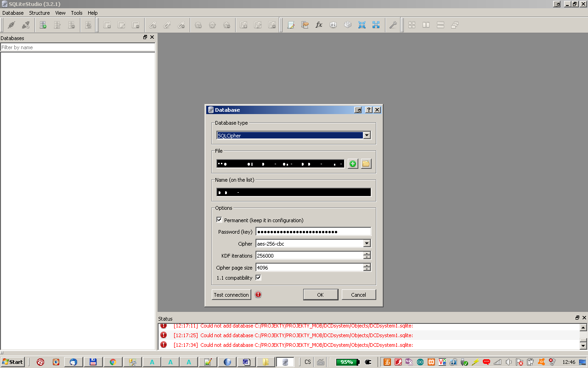Decrease KDF iterations with the down arrow
The width and height of the screenshot is (588, 368).
pos(367,258)
